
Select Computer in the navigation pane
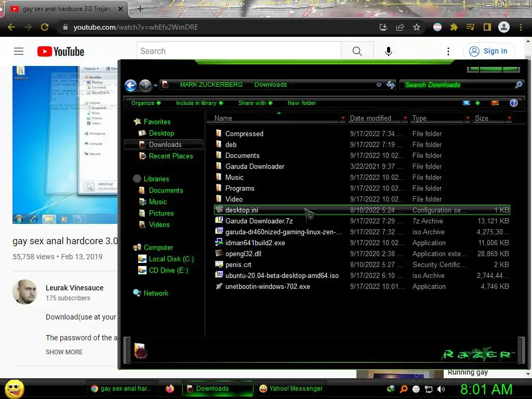[x=158, y=247]
